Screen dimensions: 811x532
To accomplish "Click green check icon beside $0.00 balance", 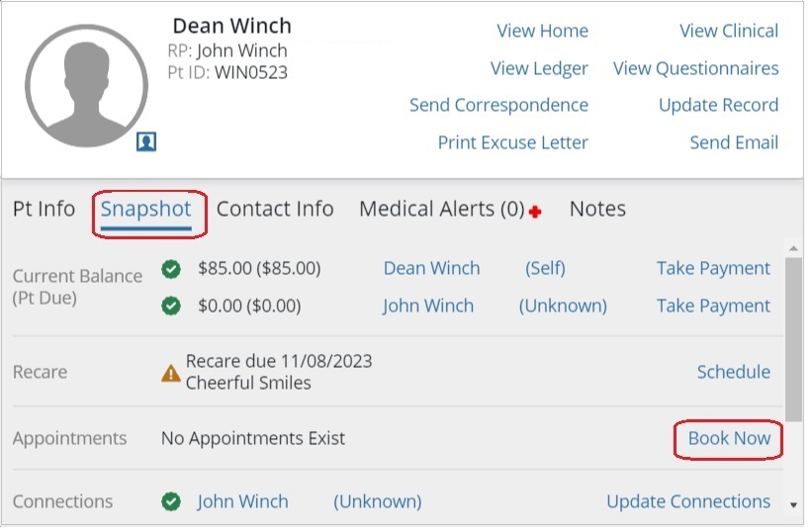I will pyautogui.click(x=171, y=307).
